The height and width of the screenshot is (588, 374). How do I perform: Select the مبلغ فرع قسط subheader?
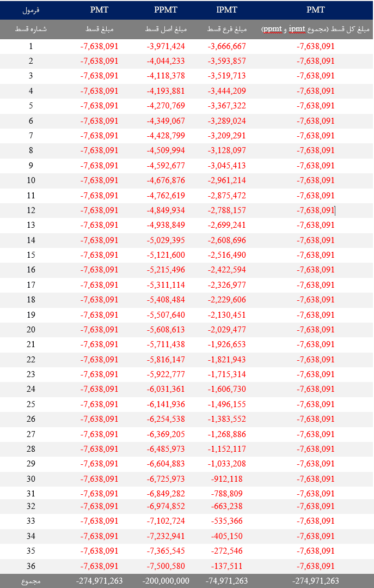[226, 29]
